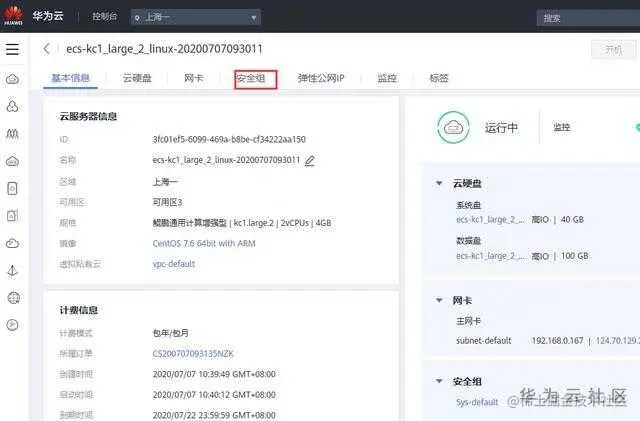
Task: Click the 计费信息 section heading
Action: click(79, 310)
